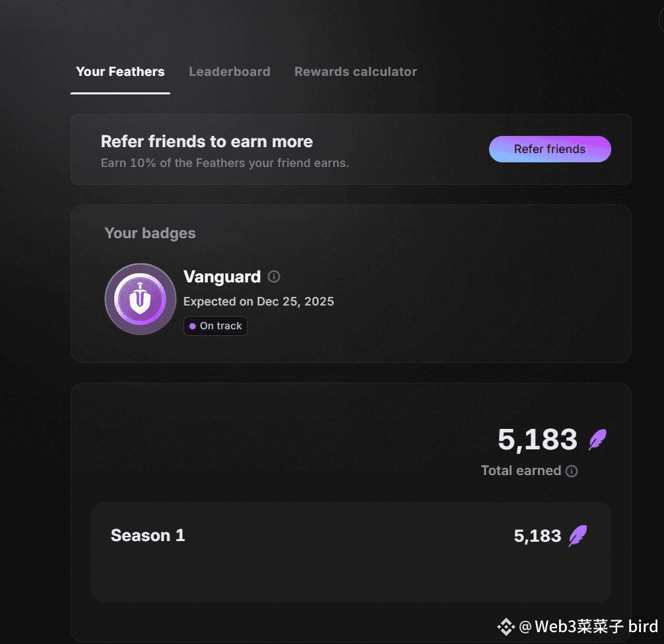Click feather icon next to total 5,183
The width and height of the screenshot is (664, 644).
point(597,439)
